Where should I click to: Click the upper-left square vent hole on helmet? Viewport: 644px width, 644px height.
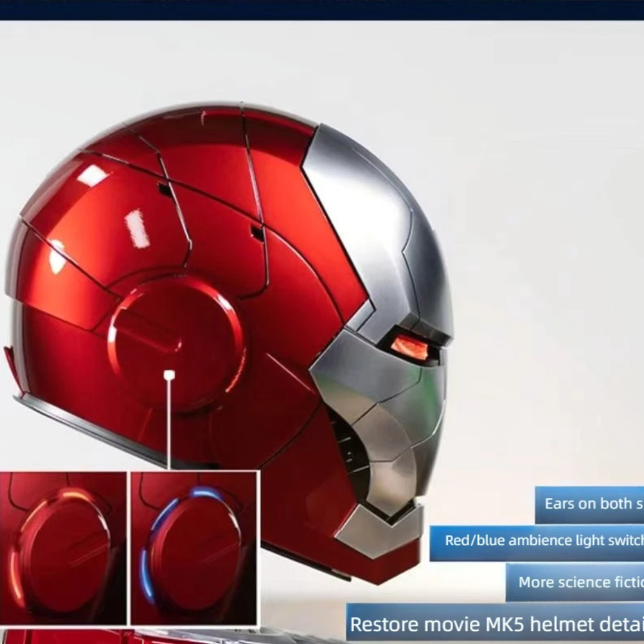[165, 190]
